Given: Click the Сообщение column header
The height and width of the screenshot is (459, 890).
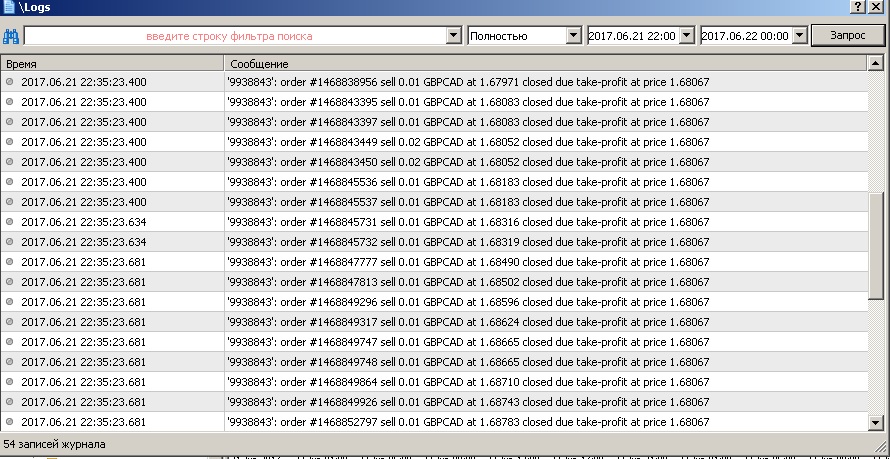Looking at the screenshot, I should click(x=546, y=64).
